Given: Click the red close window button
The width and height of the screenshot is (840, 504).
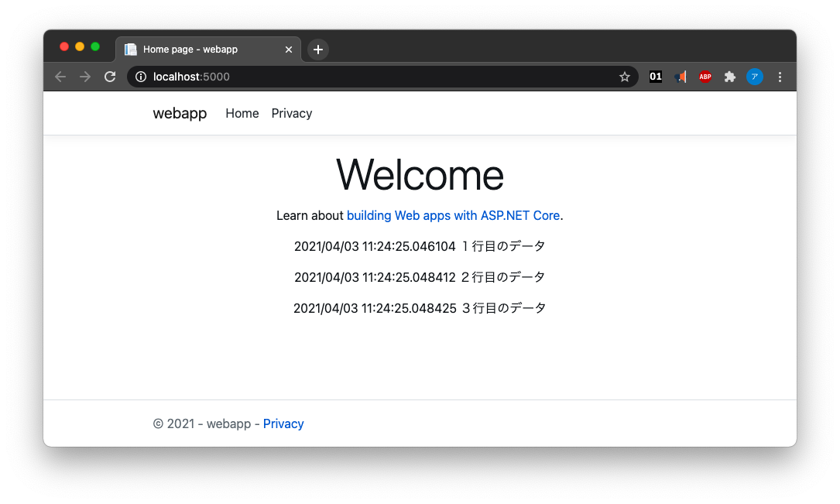Looking at the screenshot, I should pos(64,46).
